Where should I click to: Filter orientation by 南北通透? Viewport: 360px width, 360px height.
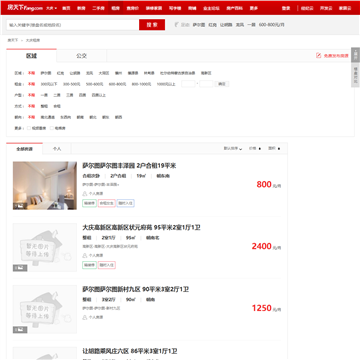[x=48, y=117]
